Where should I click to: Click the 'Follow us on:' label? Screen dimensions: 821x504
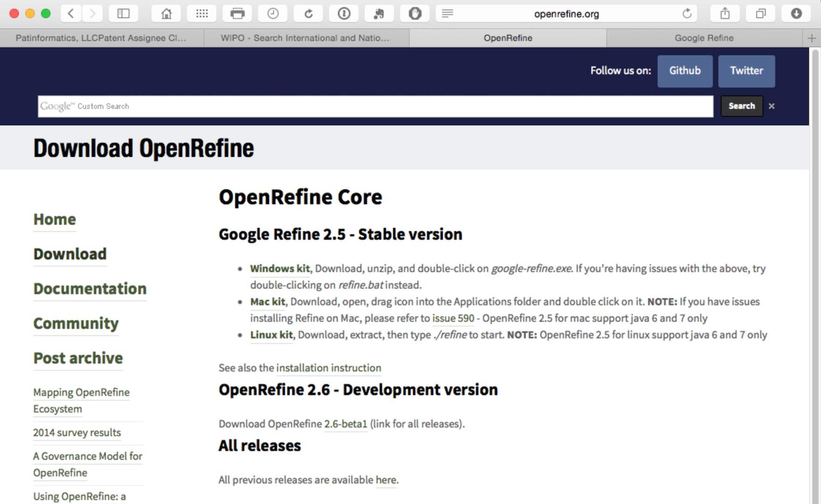(x=621, y=71)
